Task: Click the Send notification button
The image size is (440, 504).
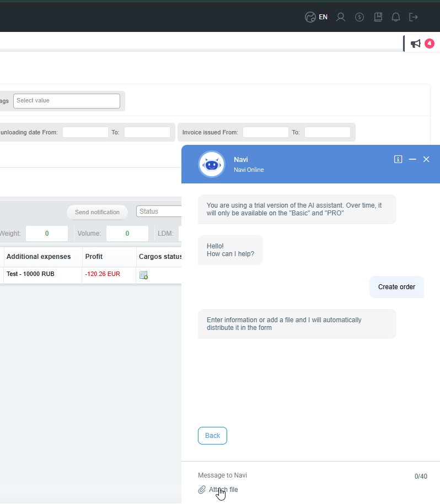Action: pos(97,212)
